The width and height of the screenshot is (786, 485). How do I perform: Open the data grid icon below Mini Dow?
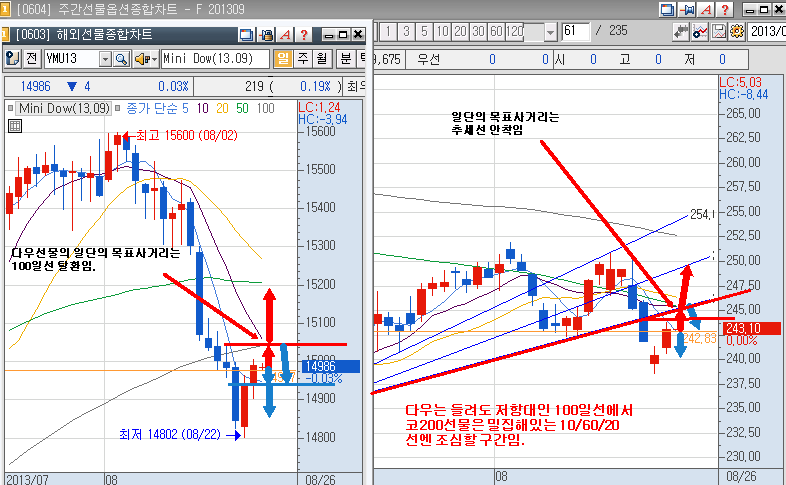14,125
